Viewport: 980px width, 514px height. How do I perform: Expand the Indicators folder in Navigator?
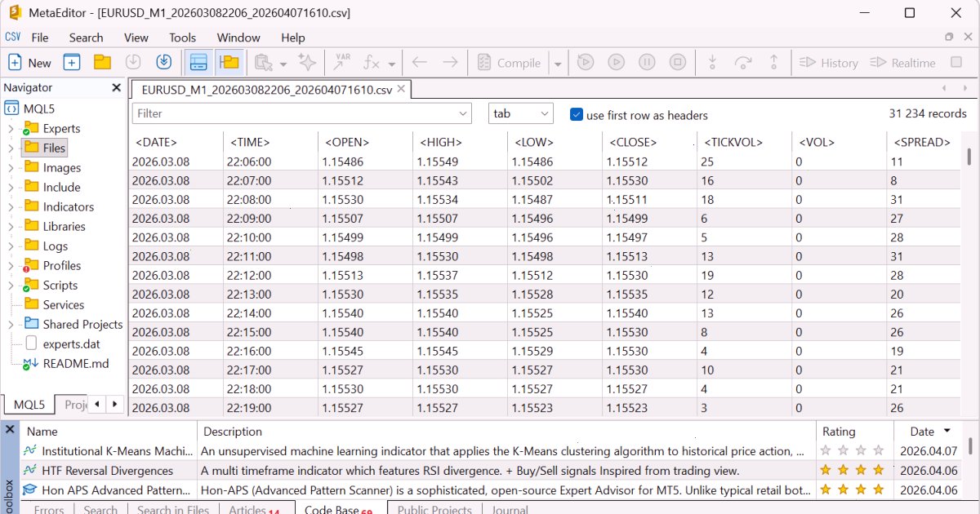[x=11, y=207]
